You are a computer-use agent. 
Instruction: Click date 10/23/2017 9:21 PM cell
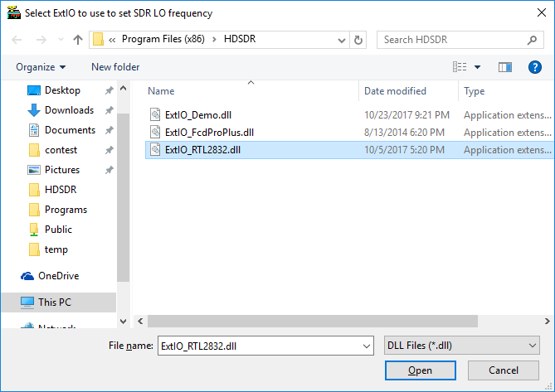(407, 115)
